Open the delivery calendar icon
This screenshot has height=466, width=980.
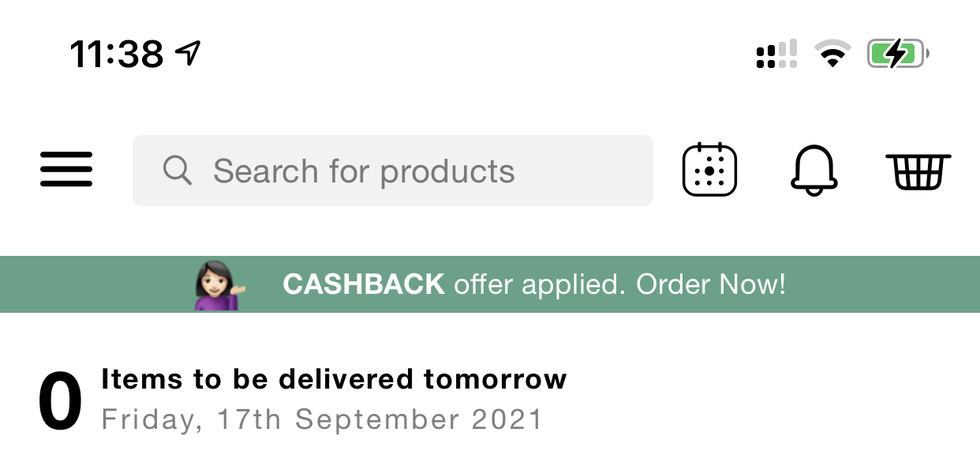coord(709,170)
